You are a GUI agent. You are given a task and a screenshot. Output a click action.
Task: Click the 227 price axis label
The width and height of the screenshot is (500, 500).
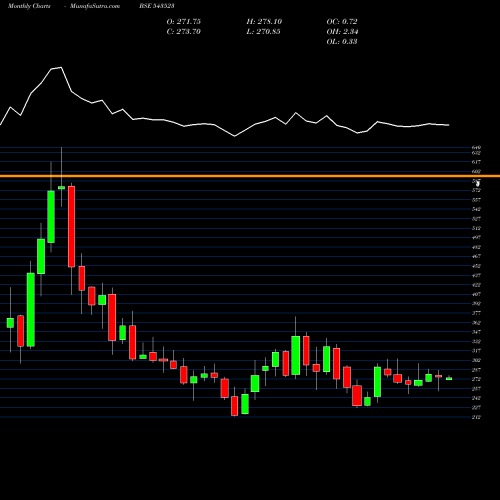click(476, 408)
